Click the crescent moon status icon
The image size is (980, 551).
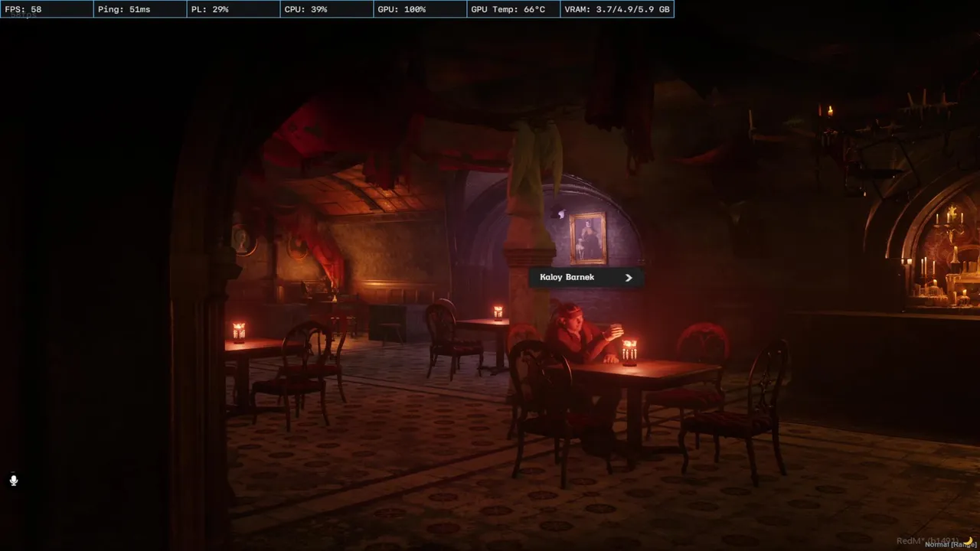pos(968,540)
